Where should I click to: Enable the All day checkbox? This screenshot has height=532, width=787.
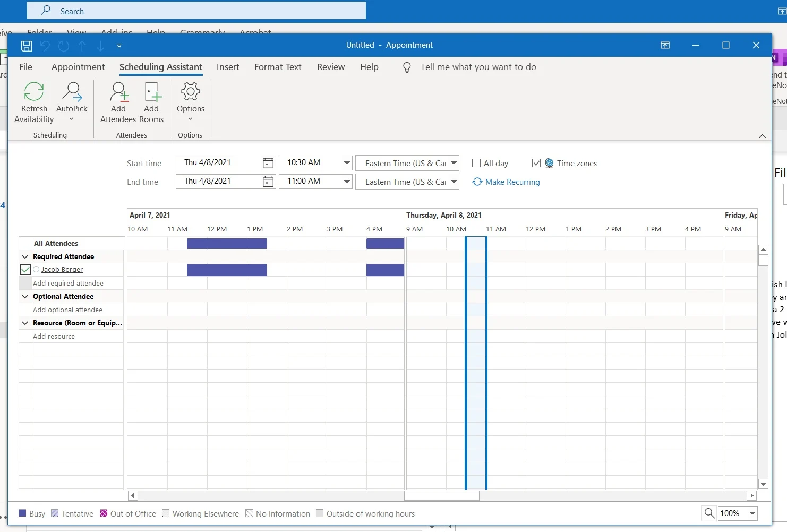(476, 164)
